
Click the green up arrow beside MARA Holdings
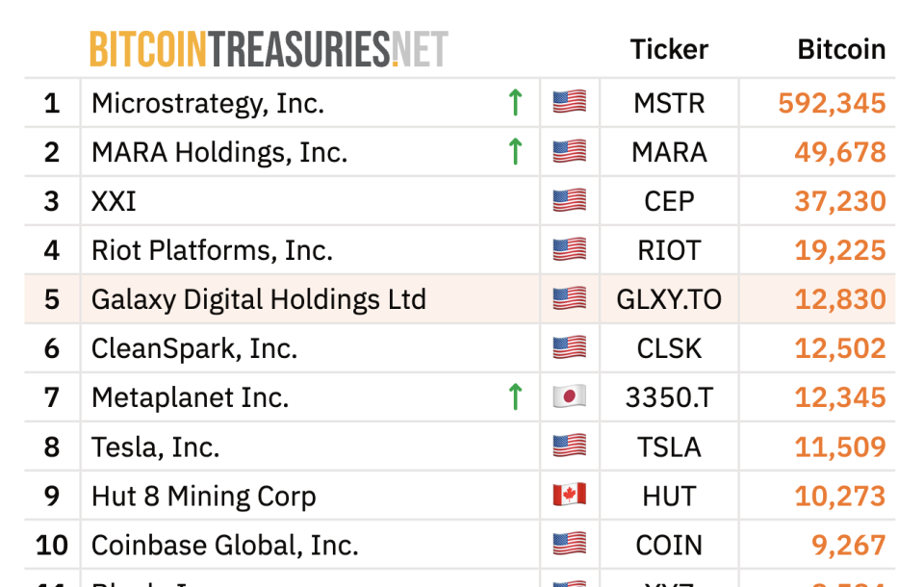515,151
